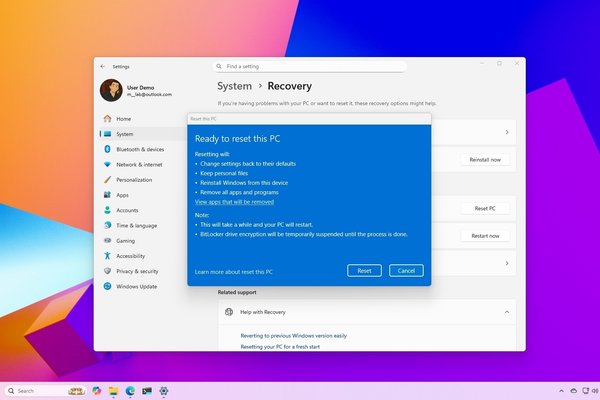Click the user profile avatar
Viewport: 600px width, 400px height.
tap(111, 90)
